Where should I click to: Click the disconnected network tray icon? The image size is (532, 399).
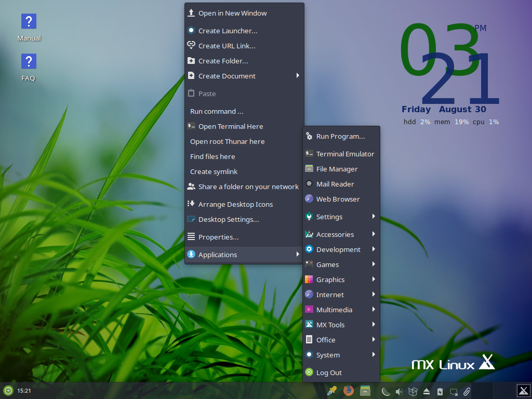pos(454,392)
